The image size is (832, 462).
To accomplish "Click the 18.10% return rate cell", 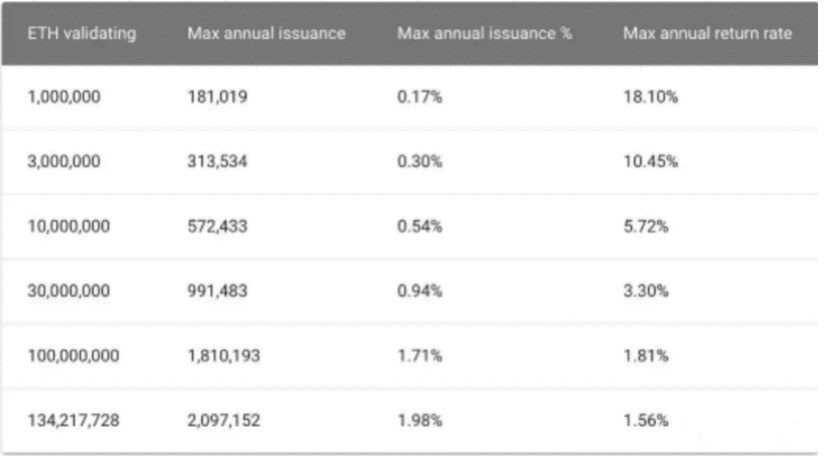I will point(650,97).
